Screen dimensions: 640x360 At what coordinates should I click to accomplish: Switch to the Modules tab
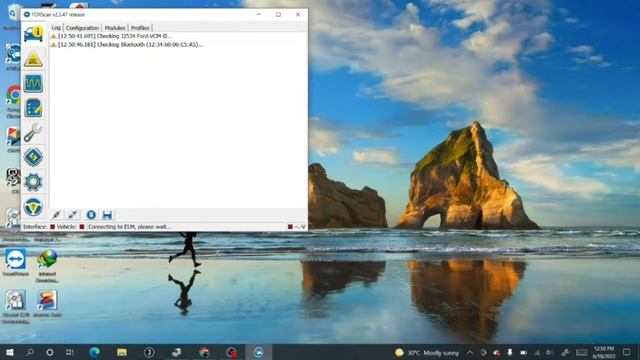[x=115, y=28]
